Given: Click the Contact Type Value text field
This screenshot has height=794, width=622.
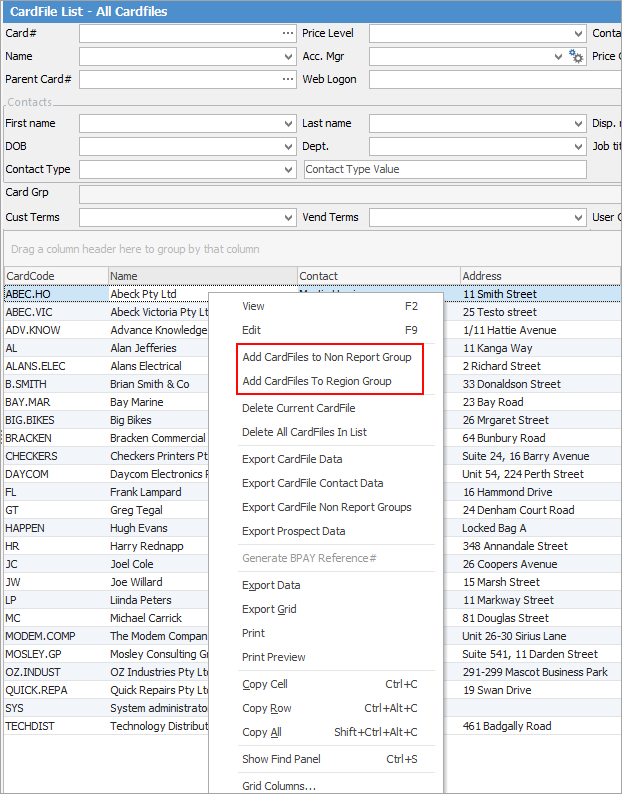Looking at the screenshot, I should (x=444, y=170).
